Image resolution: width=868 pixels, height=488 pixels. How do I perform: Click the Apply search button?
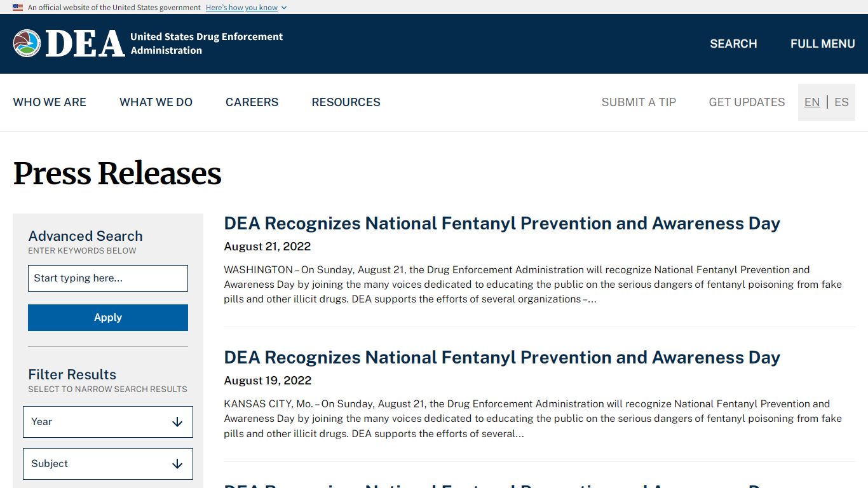point(108,318)
